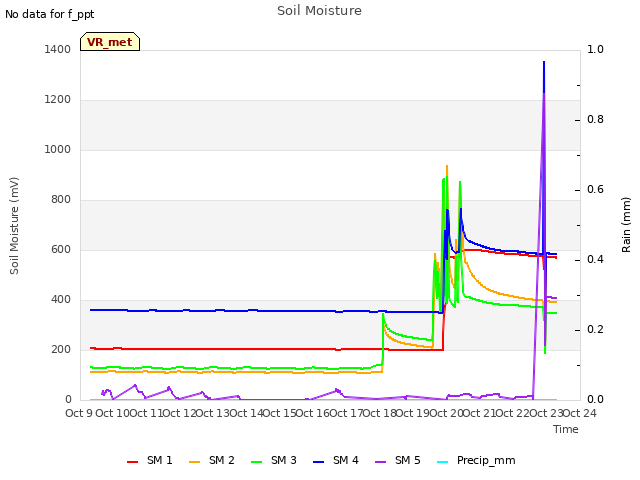640x480 pixels.
Task: Click the Oct 18 x-axis label
Action: click(x=380, y=413)
